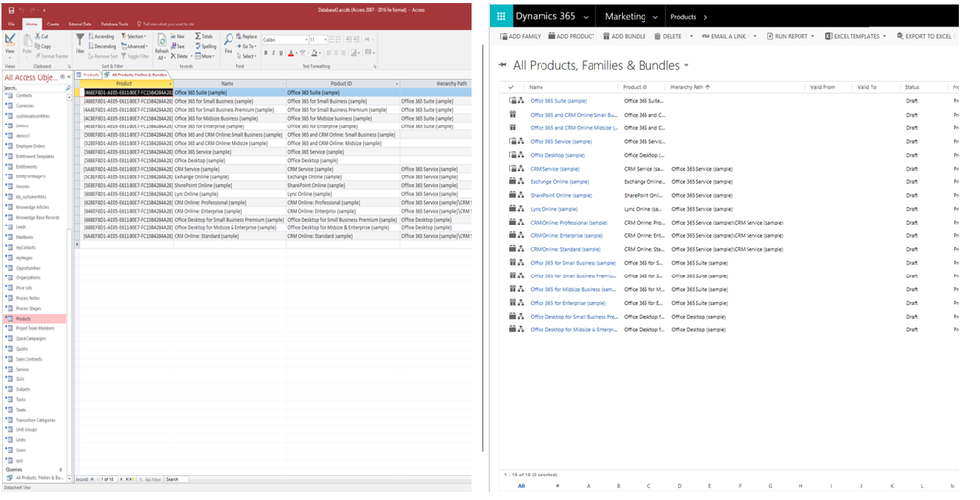This screenshot has width=980, height=500.
Task: Open the File tab in Access
Action: (11, 24)
